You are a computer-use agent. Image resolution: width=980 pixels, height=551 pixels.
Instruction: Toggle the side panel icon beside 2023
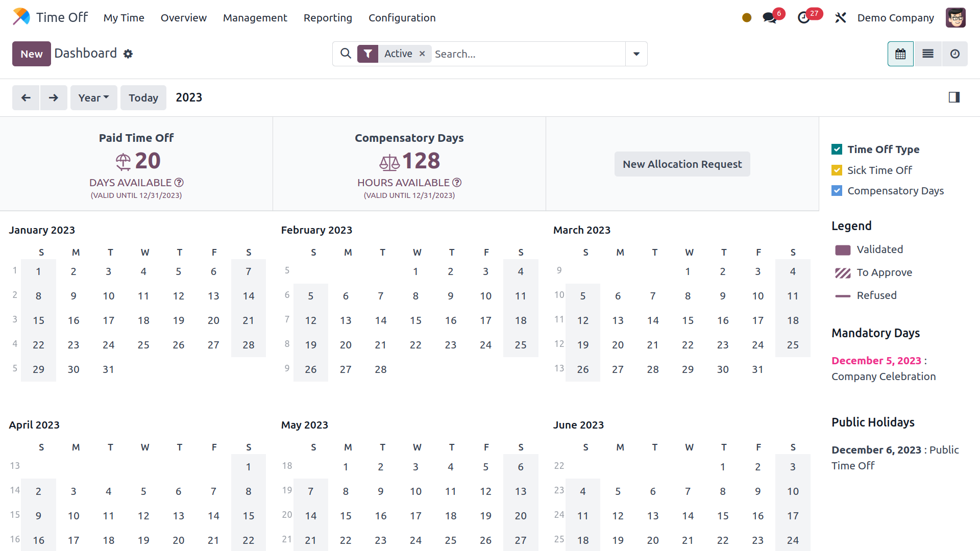(954, 97)
